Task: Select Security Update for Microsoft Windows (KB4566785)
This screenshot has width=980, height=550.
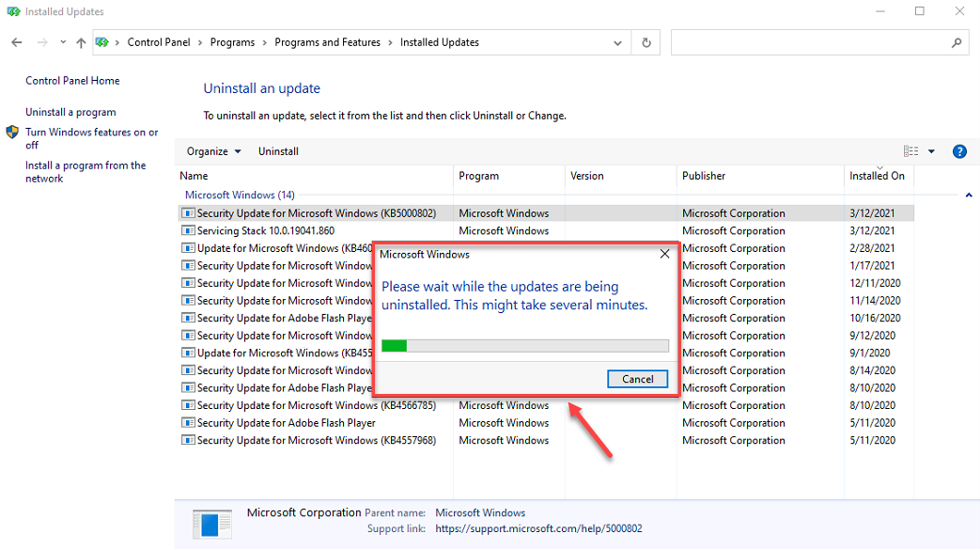Action: pyautogui.click(x=317, y=405)
